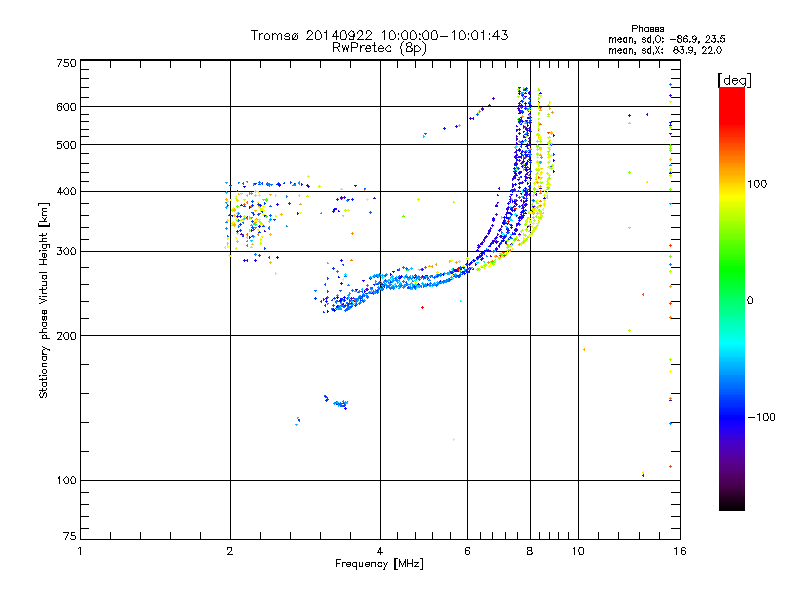Pick the green zero-degree region of colorbar
The width and height of the screenshot is (800, 600).
tap(732, 300)
